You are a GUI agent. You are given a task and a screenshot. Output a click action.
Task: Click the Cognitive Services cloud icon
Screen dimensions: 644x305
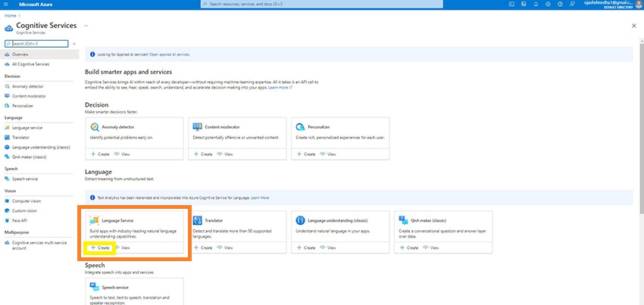tap(8, 28)
